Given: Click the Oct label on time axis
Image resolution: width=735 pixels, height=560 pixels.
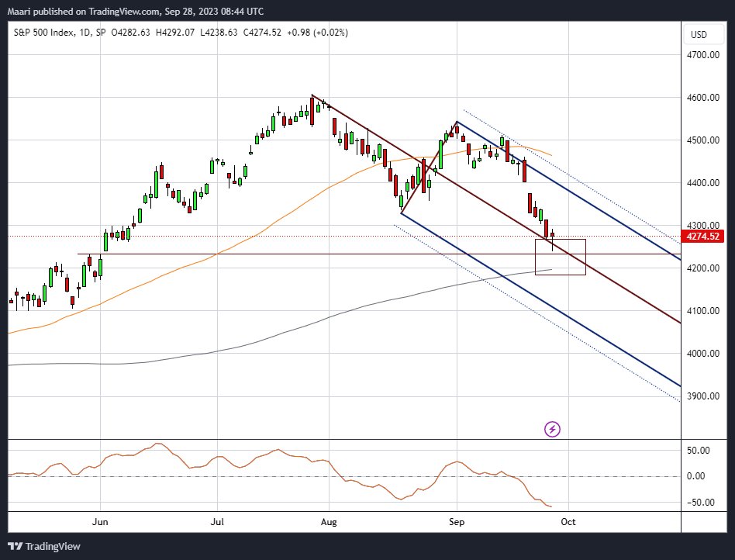Looking at the screenshot, I should (x=568, y=522).
